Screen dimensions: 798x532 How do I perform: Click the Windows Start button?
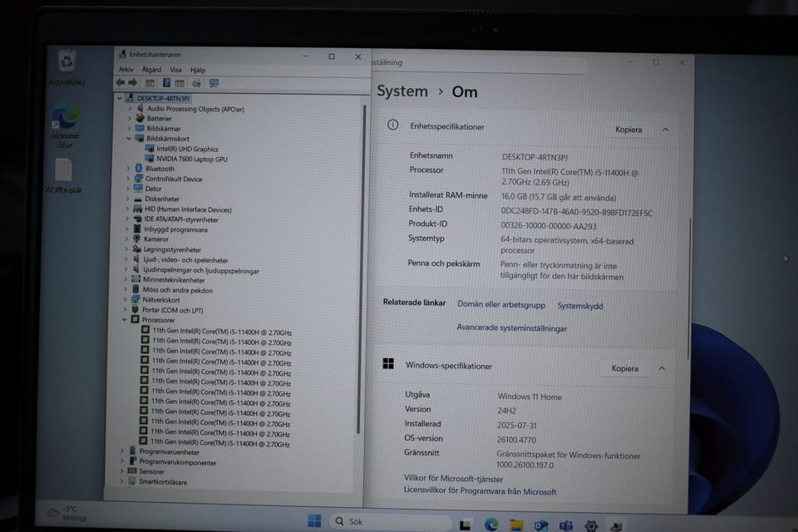pos(314,521)
